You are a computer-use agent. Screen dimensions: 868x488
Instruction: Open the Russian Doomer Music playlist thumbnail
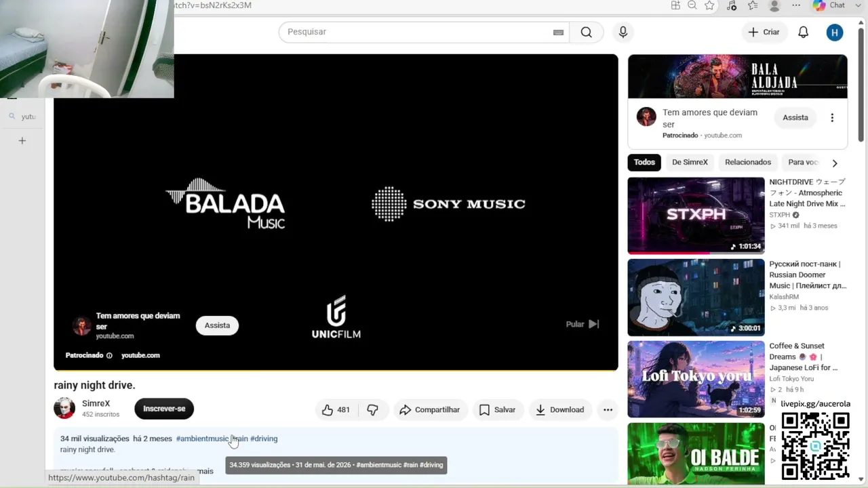tap(696, 298)
